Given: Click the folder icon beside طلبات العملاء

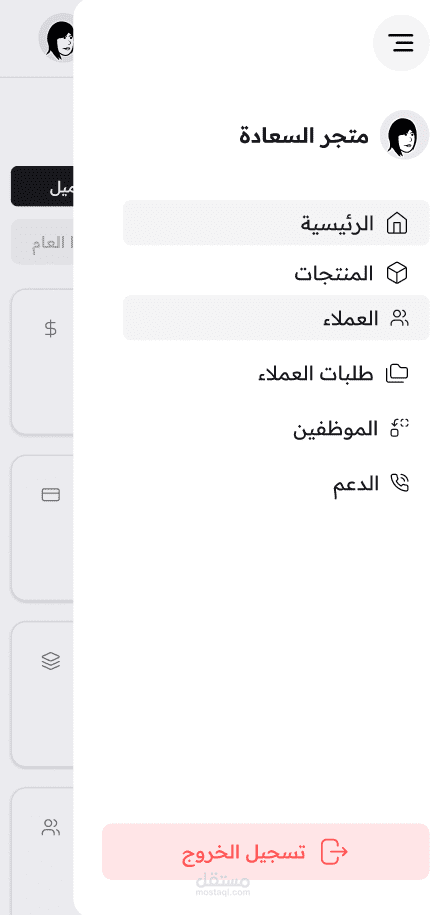Looking at the screenshot, I should click(398, 373).
